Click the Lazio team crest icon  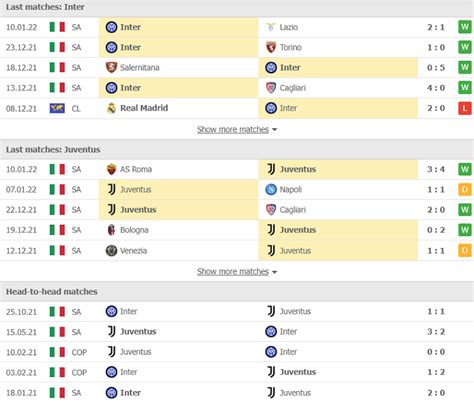point(271,27)
